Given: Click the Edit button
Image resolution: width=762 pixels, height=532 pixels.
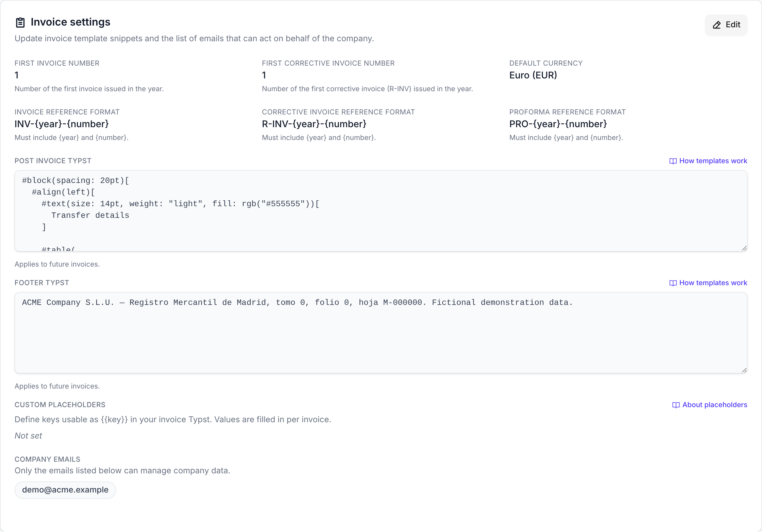Looking at the screenshot, I should click(726, 25).
